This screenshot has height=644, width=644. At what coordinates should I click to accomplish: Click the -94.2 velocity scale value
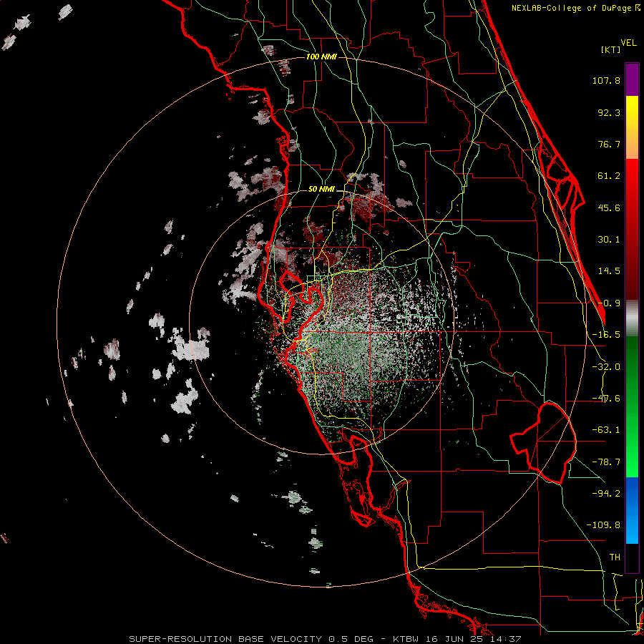606,494
